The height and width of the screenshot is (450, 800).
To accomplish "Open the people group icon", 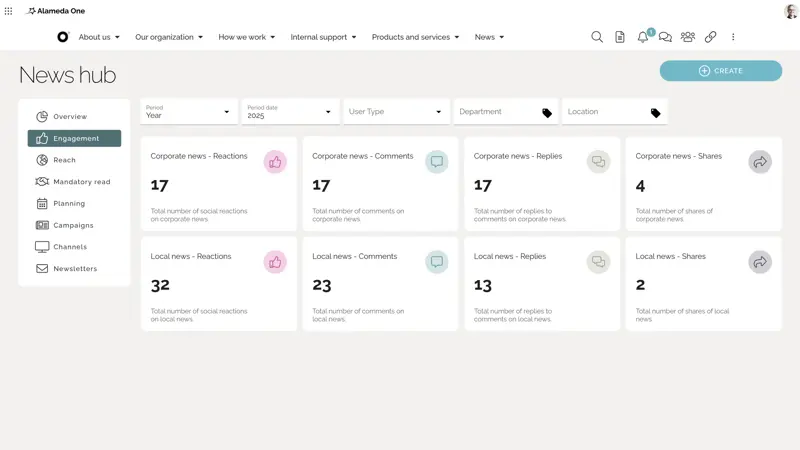I will coord(688,37).
